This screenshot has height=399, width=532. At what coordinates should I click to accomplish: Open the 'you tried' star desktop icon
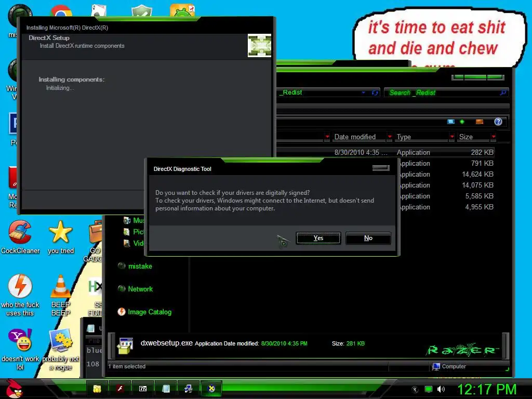coord(61,237)
